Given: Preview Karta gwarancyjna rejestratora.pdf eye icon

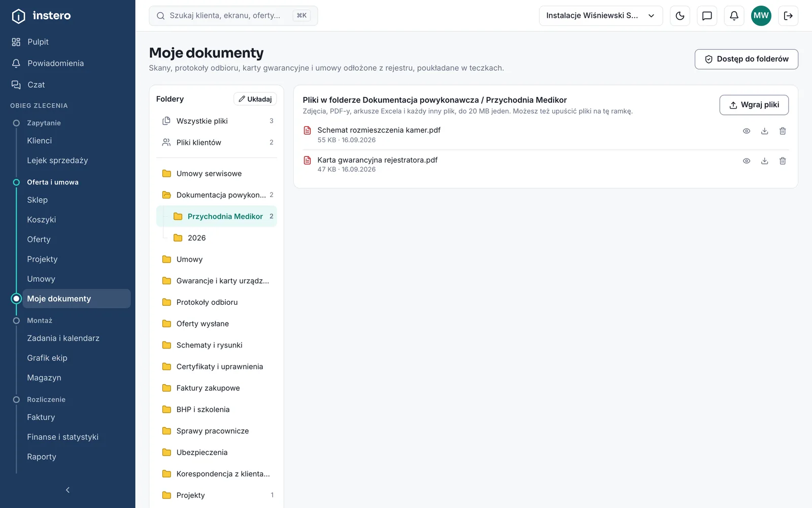Looking at the screenshot, I should point(747,161).
